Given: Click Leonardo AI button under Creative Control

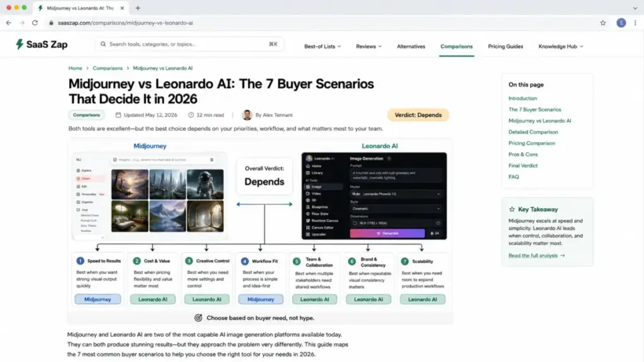Looking at the screenshot, I should 206,299.
